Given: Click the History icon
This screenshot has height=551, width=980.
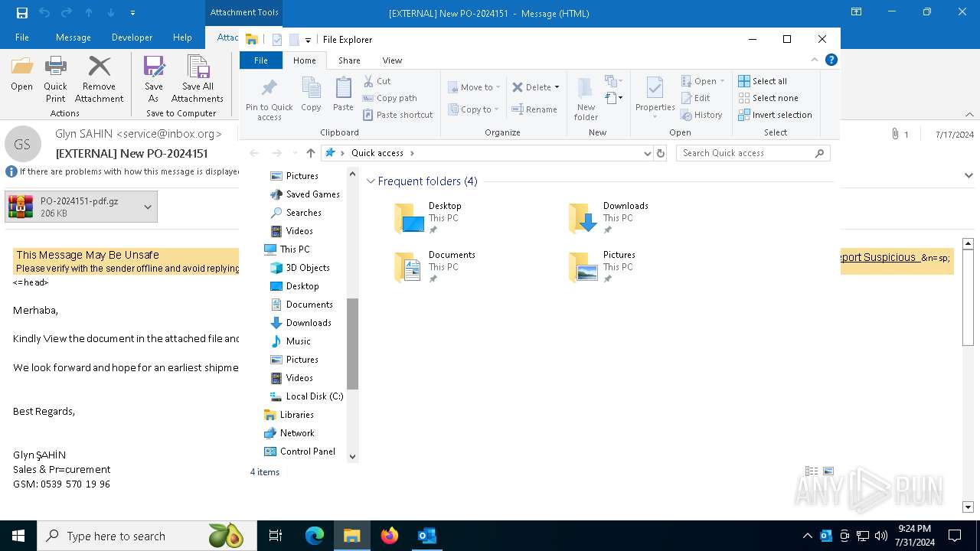Looking at the screenshot, I should 687,115.
